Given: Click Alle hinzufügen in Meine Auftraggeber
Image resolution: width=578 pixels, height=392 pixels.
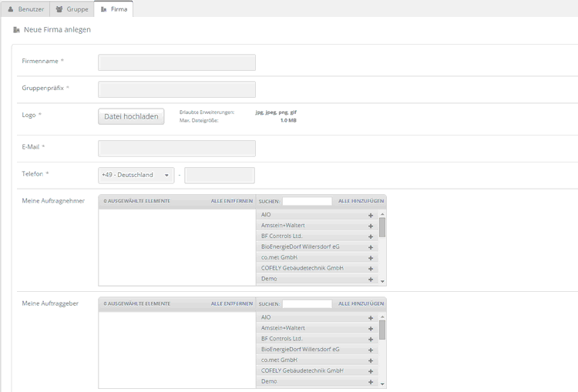Looking at the screenshot, I should click(361, 304).
